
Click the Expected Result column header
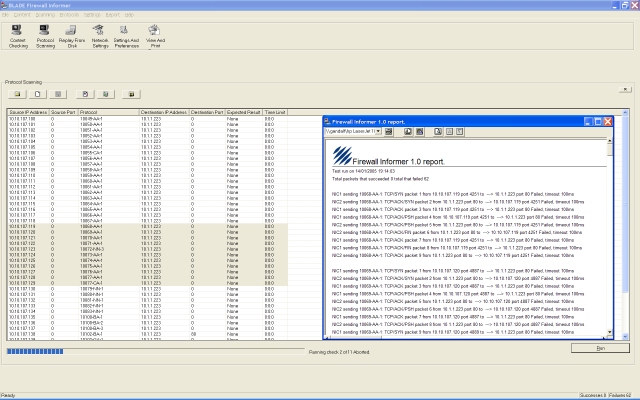[x=244, y=112]
